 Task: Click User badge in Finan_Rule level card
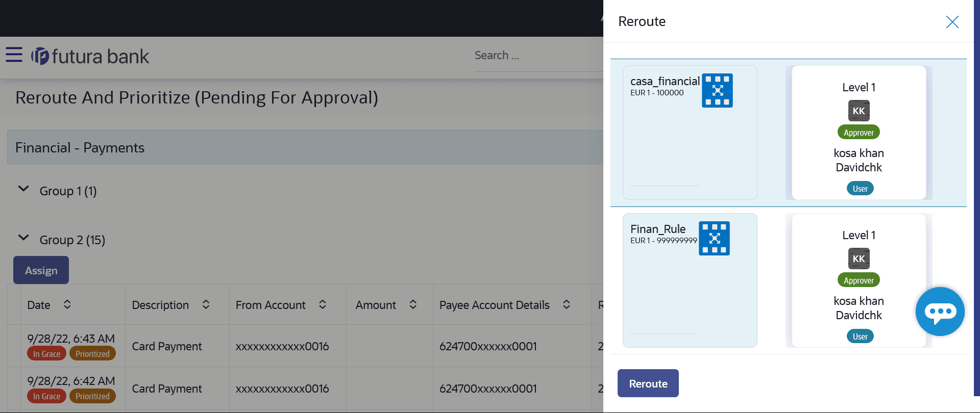pyautogui.click(x=860, y=337)
